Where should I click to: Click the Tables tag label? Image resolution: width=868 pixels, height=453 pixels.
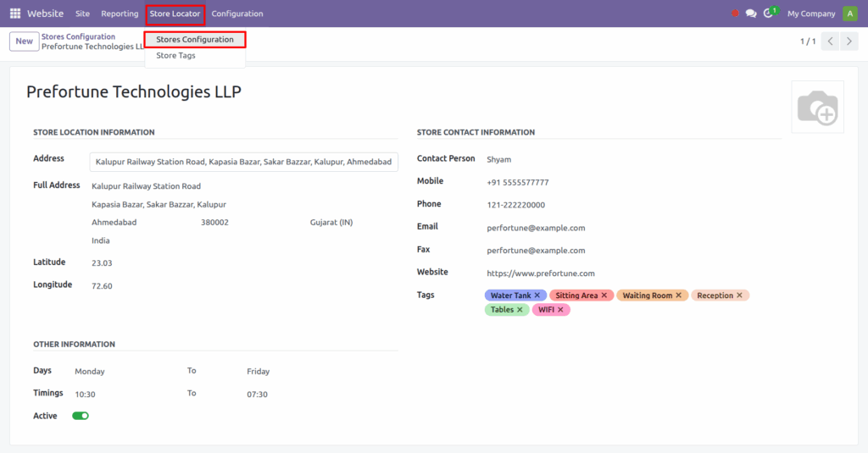point(502,310)
